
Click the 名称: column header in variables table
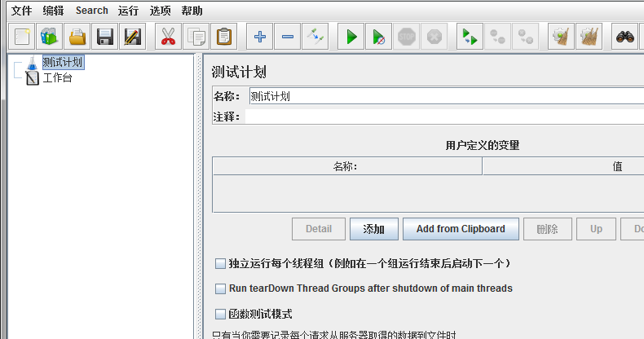(347, 166)
